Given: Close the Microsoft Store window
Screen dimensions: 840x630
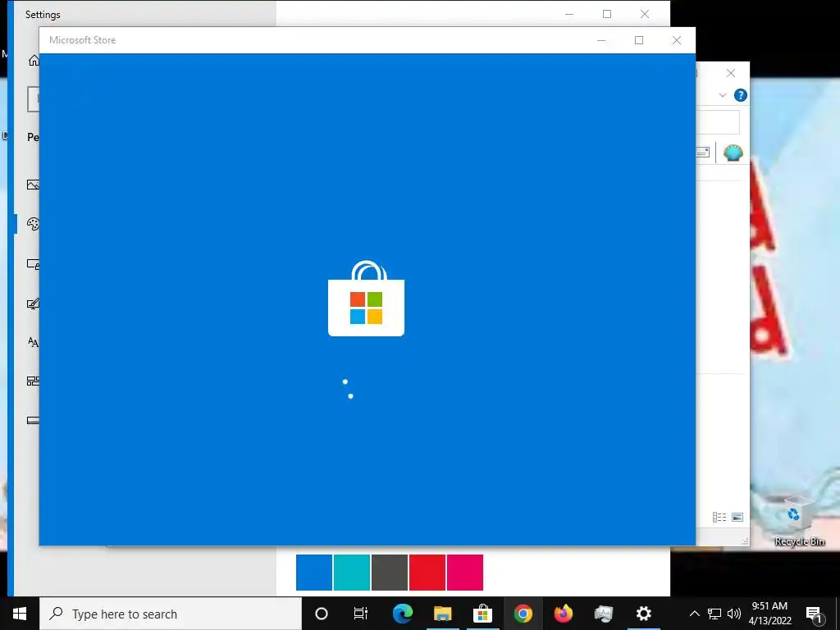Looking at the screenshot, I should [677, 40].
